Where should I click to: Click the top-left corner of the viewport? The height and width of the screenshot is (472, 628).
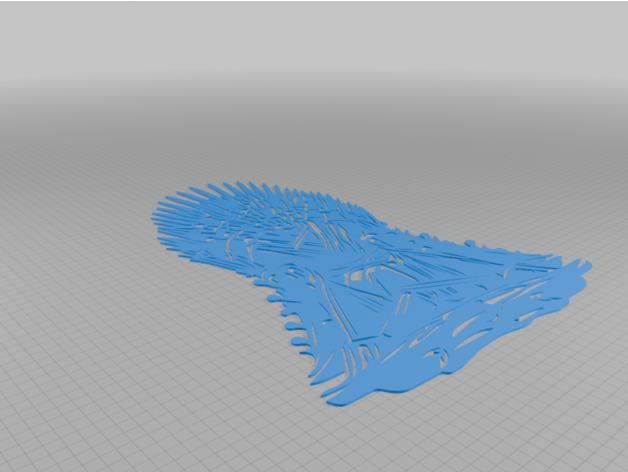pyautogui.click(x=5, y=5)
